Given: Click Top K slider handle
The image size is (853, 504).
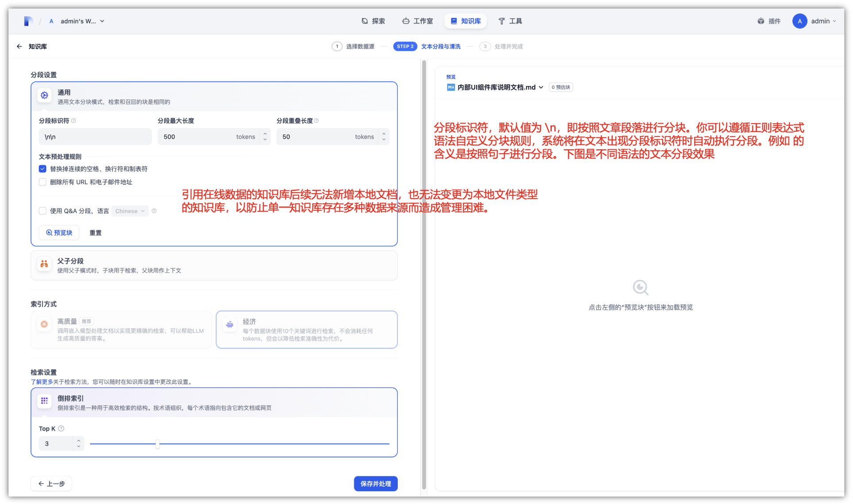Looking at the screenshot, I should coord(158,444).
